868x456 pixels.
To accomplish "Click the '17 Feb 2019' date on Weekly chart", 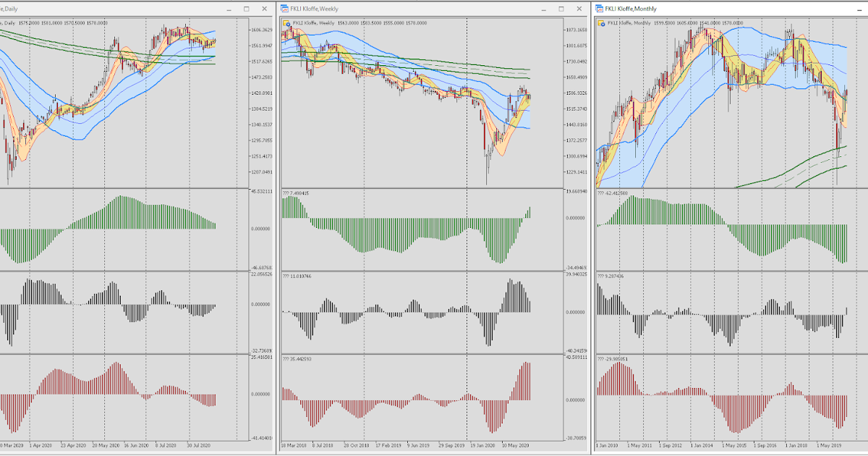I will click(390, 447).
